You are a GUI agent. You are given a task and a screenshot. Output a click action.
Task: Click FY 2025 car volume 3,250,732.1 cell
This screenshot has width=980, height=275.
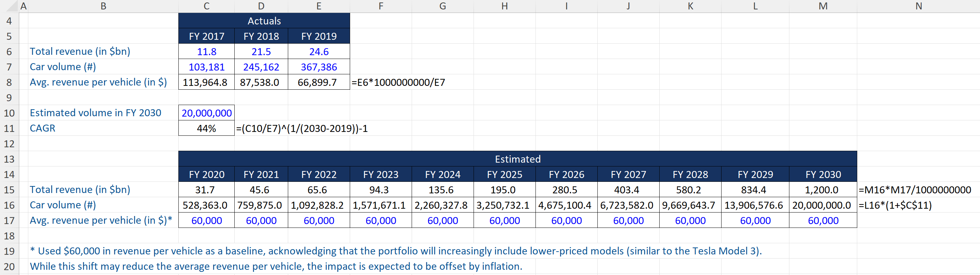504,205
